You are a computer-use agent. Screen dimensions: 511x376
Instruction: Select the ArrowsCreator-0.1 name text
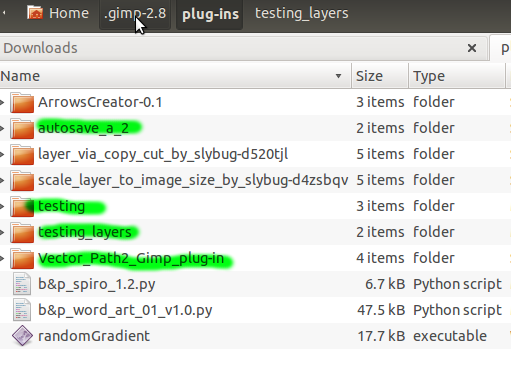(100, 102)
